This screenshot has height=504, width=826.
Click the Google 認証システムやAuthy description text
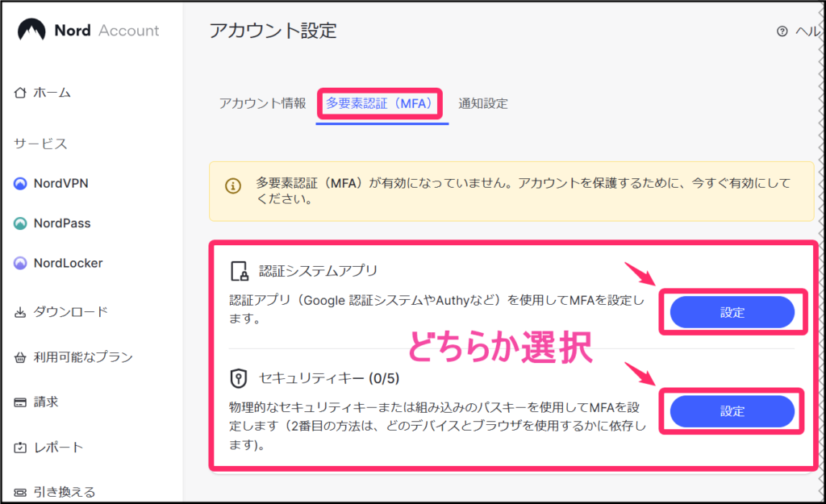(x=436, y=309)
